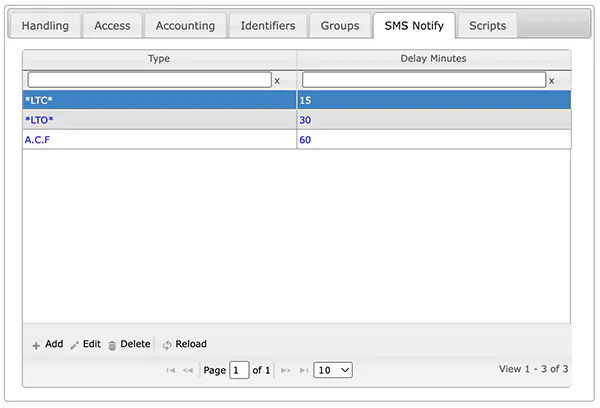Click the delay value 15
Screen dimensions: 600x408
coord(305,100)
